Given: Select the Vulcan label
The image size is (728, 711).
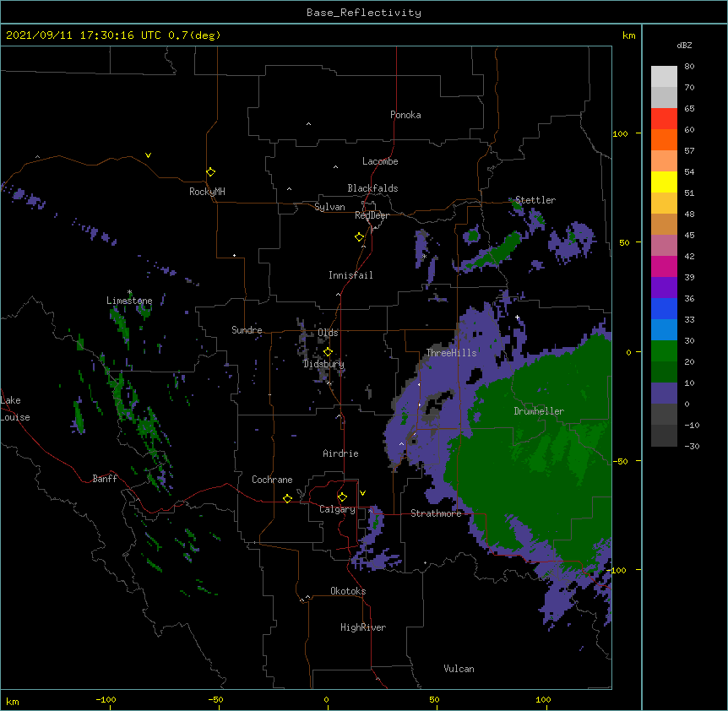Looking at the screenshot, I should click(459, 669).
